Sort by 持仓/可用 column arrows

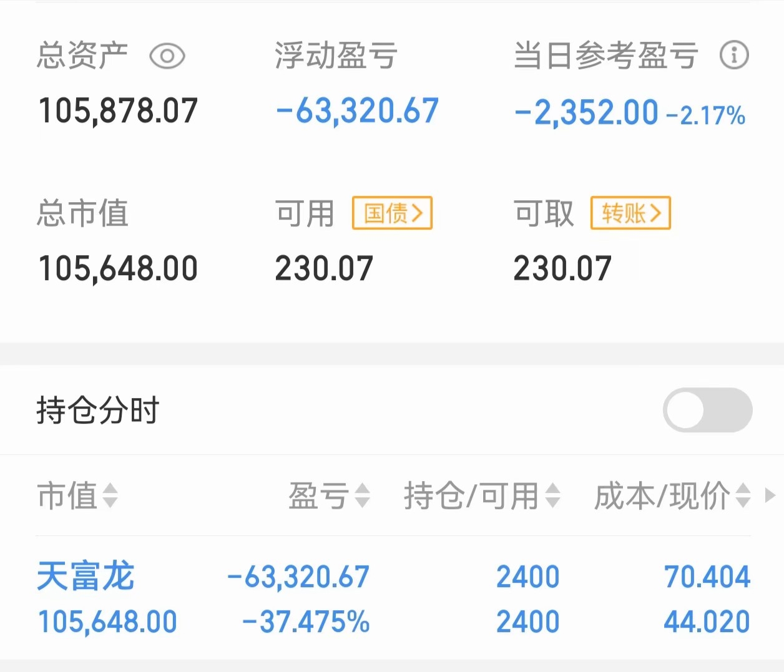[552, 496]
